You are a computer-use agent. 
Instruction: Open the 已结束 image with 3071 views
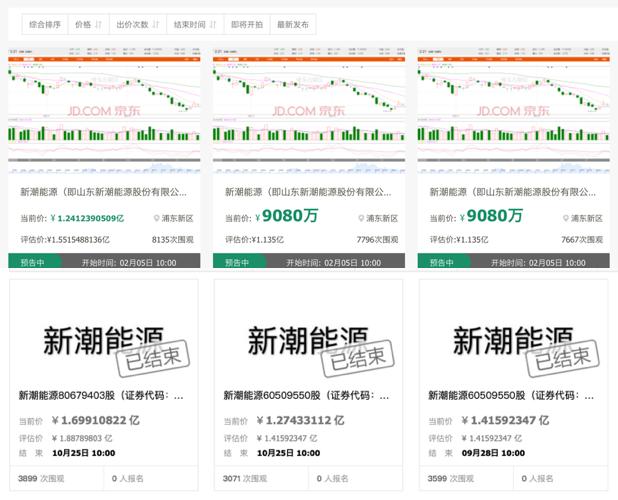click(309, 341)
